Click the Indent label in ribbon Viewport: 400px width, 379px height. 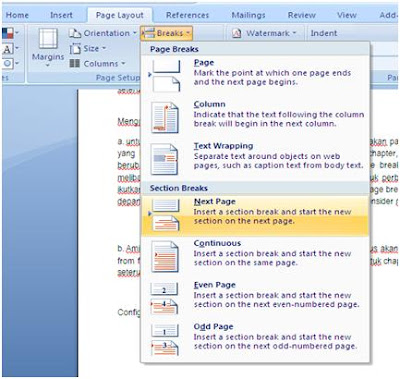[x=324, y=33]
